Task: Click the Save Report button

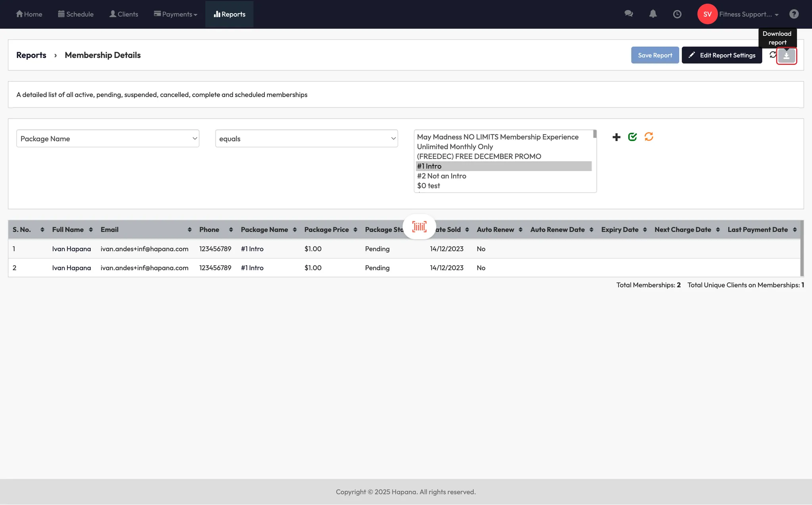Action: pyautogui.click(x=655, y=55)
